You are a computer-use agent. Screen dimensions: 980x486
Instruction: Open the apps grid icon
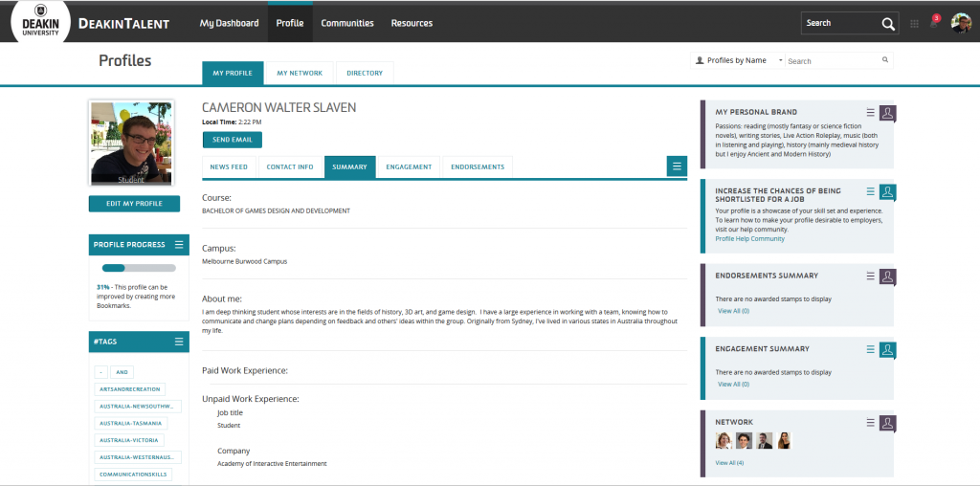(914, 23)
